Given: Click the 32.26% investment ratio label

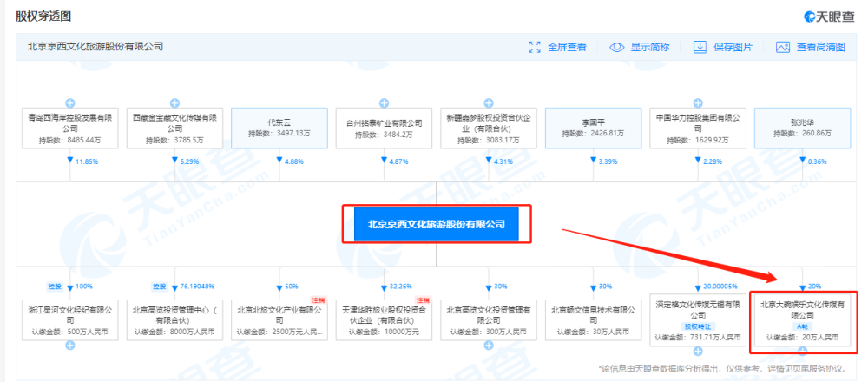Looking at the screenshot, I should (x=399, y=286).
